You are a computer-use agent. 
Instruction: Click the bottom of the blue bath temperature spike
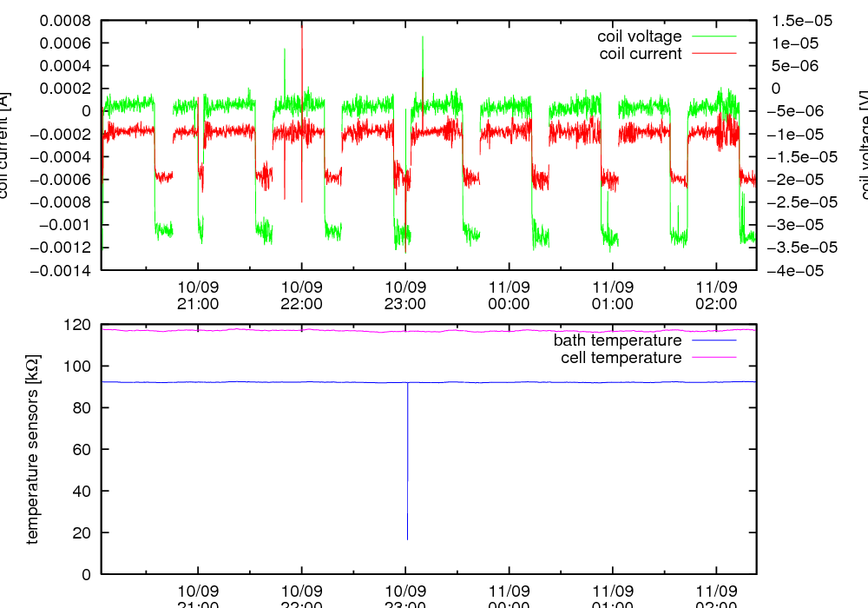pos(407,539)
